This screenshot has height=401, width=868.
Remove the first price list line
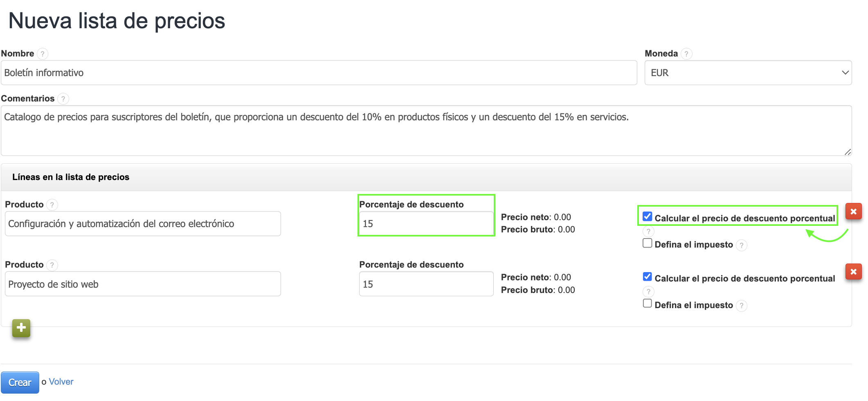(x=853, y=212)
